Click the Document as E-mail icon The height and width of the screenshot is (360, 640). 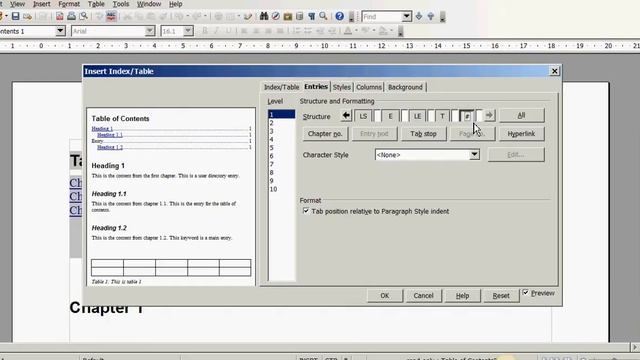(x=27, y=16)
